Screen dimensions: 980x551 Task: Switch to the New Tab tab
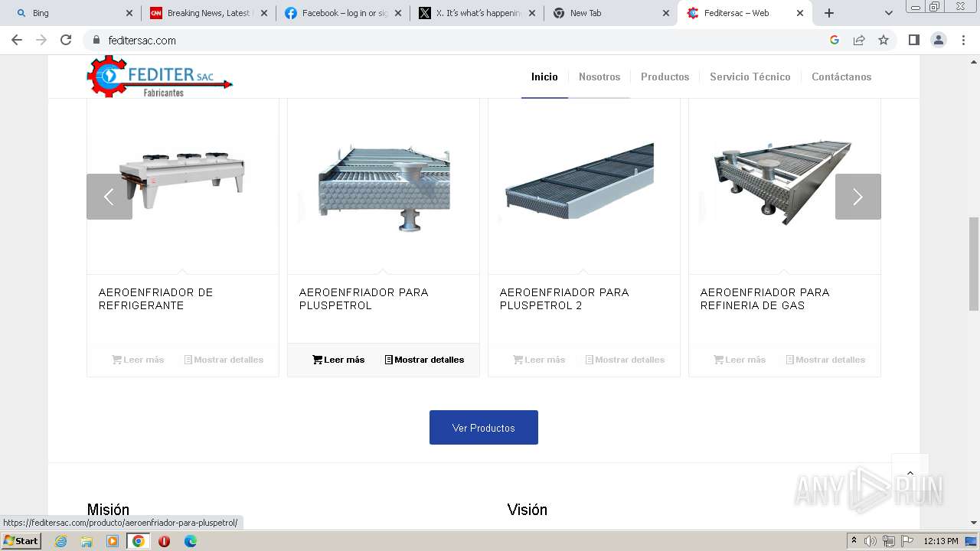click(x=611, y=13)
